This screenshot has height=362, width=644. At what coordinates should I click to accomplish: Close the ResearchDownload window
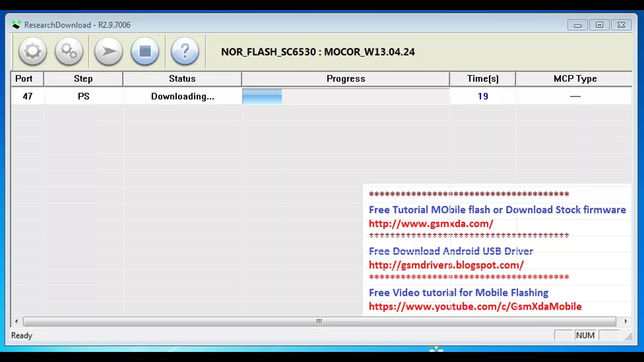[x=621, y=25]
